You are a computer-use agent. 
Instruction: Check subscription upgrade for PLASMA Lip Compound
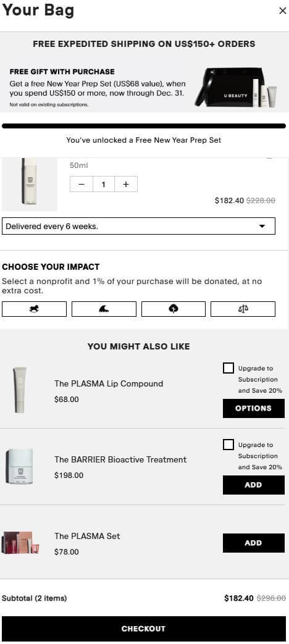(x=228, y=368)
